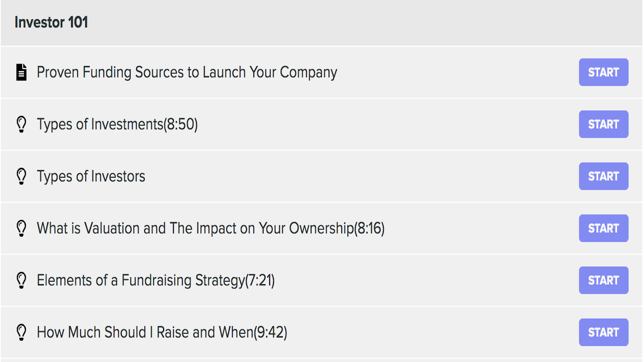Viewport: 644px width, 362px height.
Task: Start the What is Valuation lesson
Action: 603,228
